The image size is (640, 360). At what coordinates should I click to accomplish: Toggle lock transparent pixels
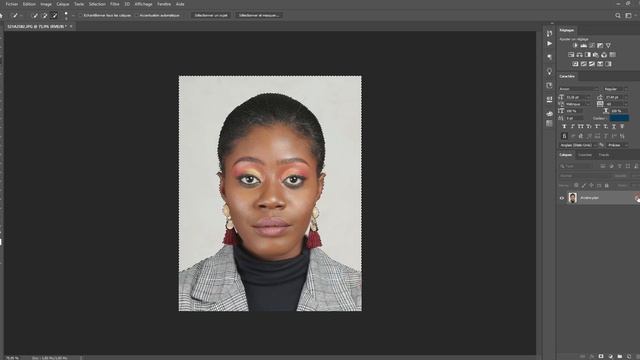tap(576, 185)
